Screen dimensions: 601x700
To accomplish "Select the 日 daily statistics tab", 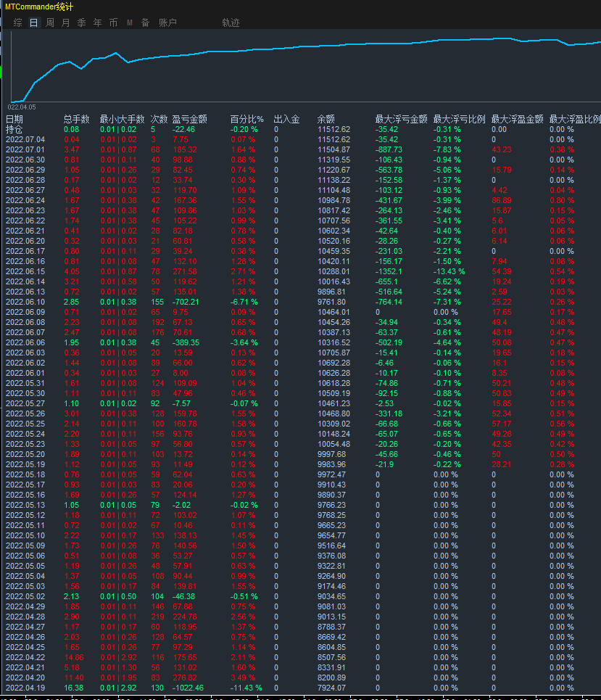I will [34, 22].
